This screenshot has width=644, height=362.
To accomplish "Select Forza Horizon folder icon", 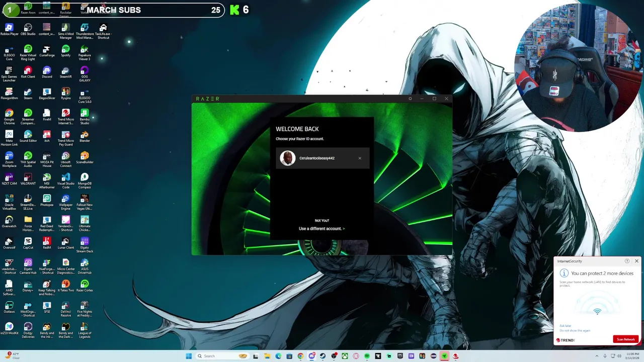I will point(28,224).
